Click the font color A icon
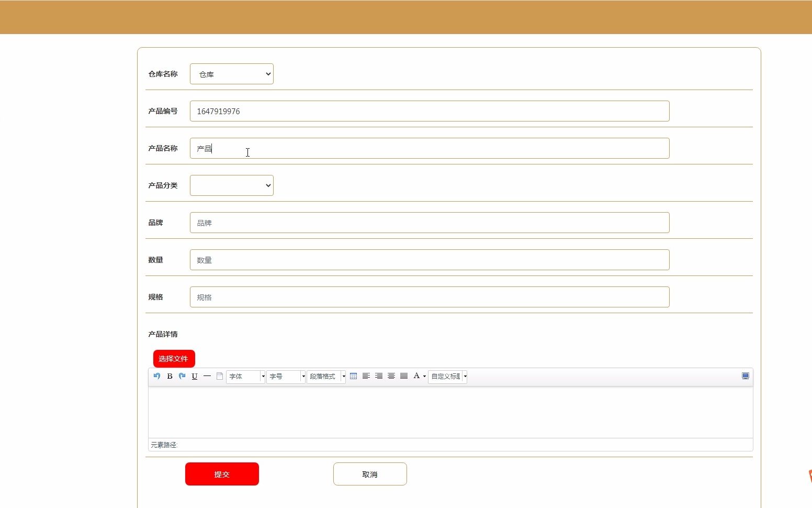 (416, 376)
